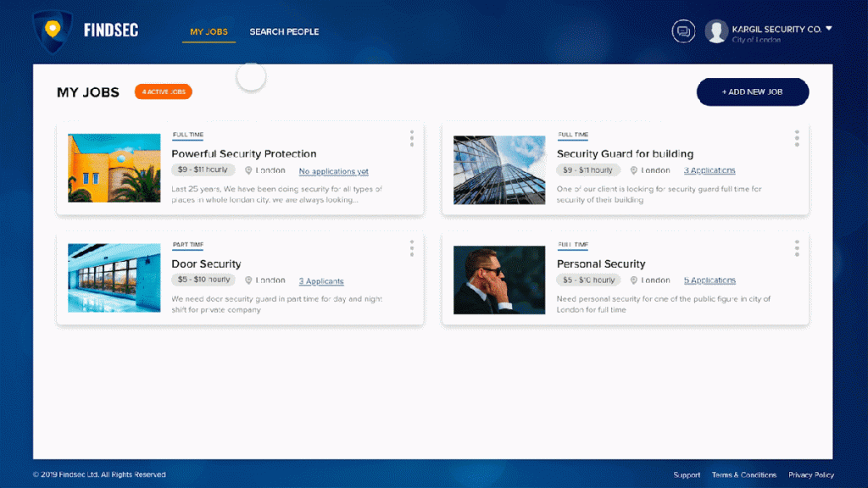Click location pin on Door Security card
The height and width of the screenshot is (488, 868).
point(248,280)
